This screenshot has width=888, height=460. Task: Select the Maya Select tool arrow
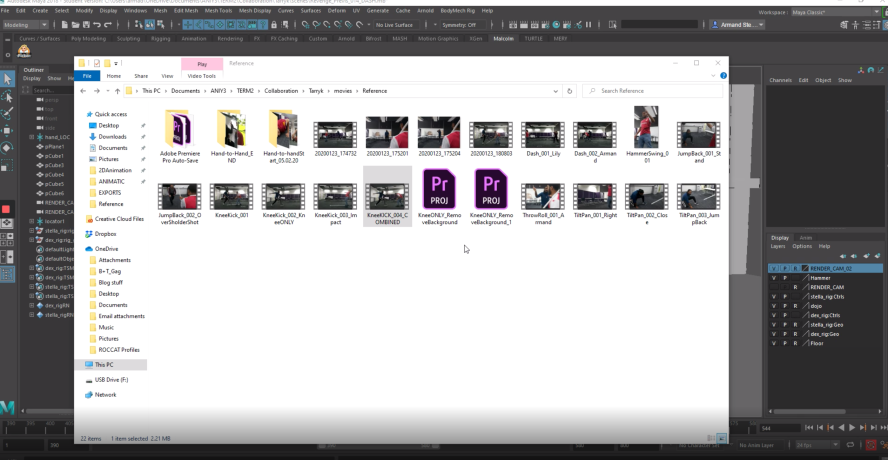click(x=7, y=79)
